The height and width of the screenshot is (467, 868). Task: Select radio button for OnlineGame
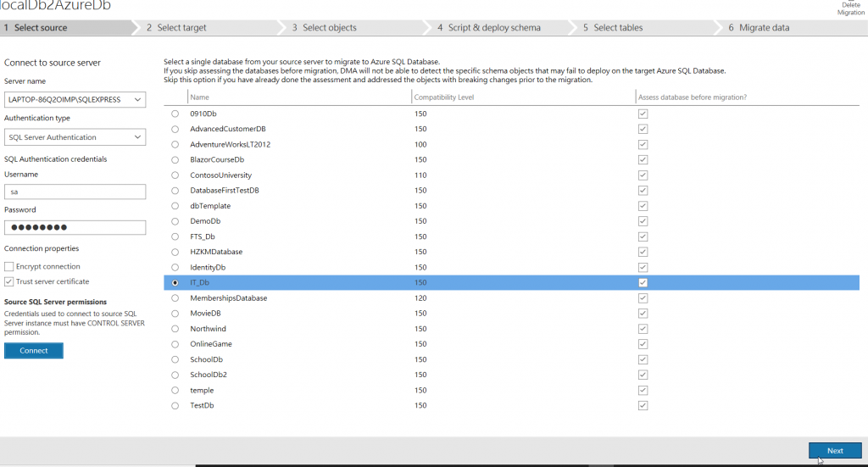pos(175,344)
